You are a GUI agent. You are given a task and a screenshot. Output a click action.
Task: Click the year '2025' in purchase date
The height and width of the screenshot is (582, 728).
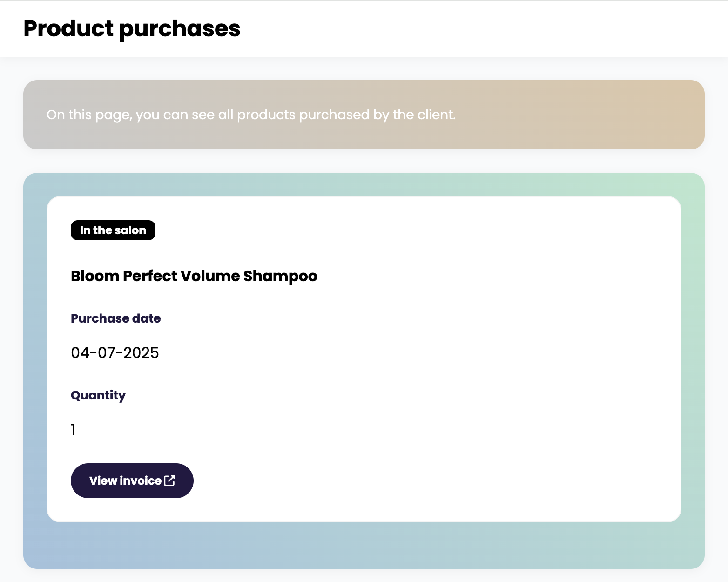pyautogui.click(x=141, y=353)
